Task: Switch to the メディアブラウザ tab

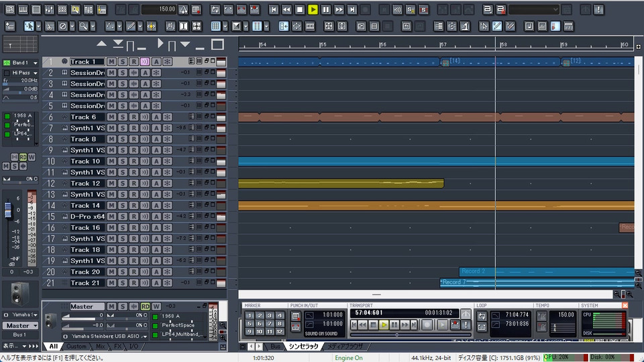Action: (x=344, y=347)
